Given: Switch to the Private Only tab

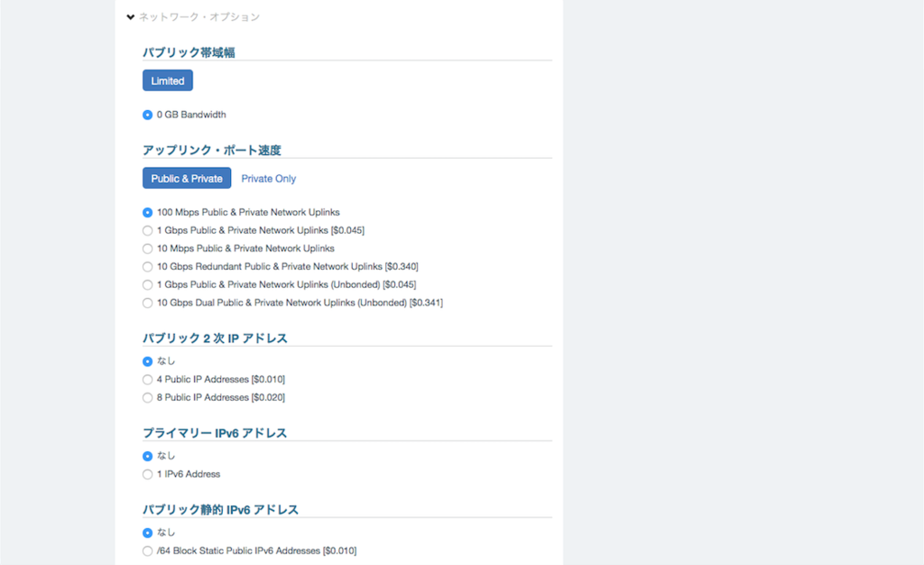Looking at the screenshot, I should click(268, 179).
